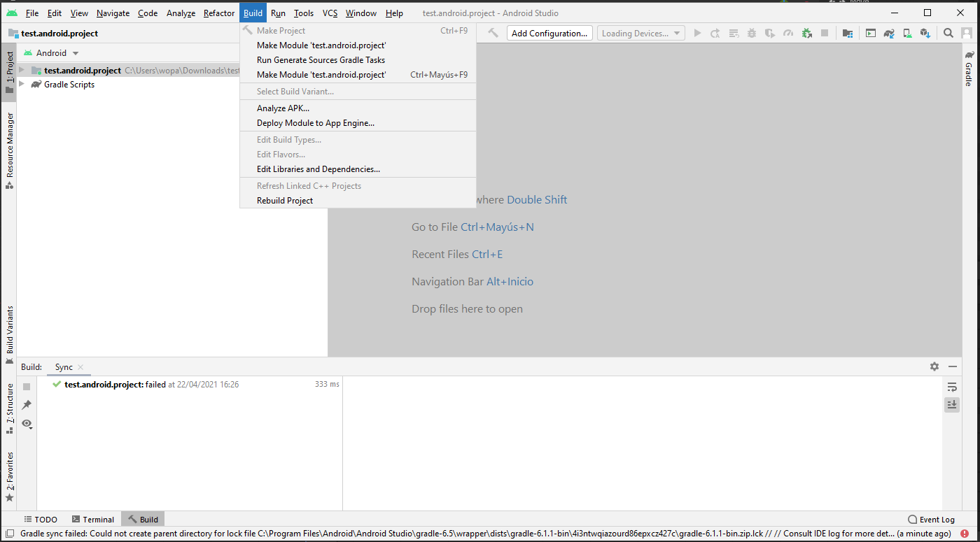Click the Build tab at bottom bar
This screenshot has width=980, height=542.
coord(143,520)
